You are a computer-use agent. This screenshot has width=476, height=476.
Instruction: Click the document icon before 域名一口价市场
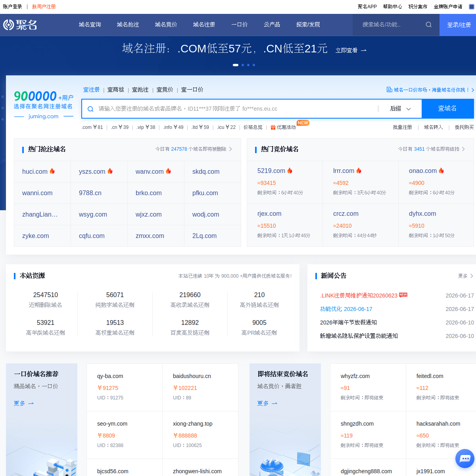[390, 90]
